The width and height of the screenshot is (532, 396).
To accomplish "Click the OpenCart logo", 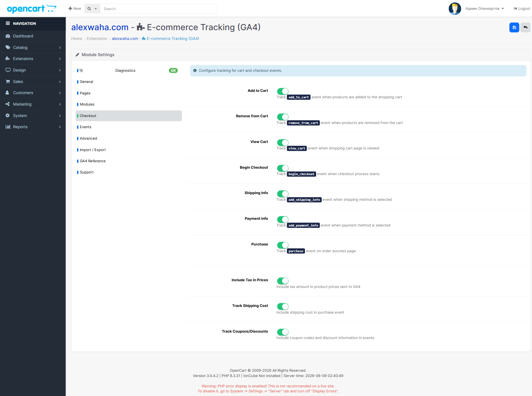I will (32, 9).
